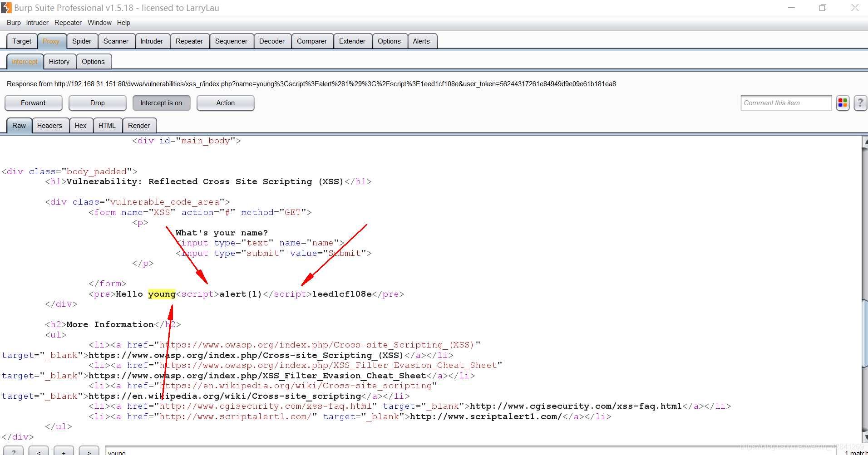The image size is (868, 455).
Task: Open the Repeater tool tab
Action: (x=189, y=41)
